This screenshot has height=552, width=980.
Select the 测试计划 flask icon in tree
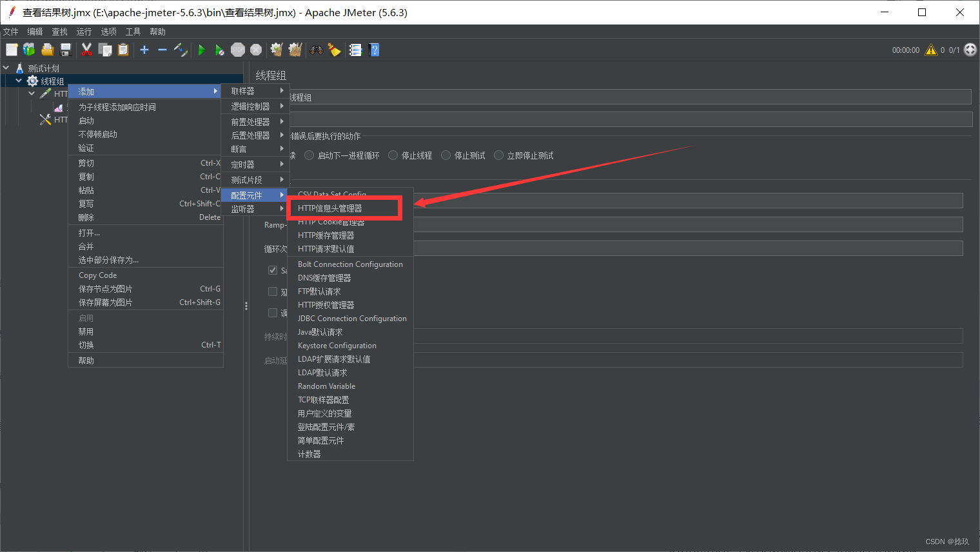click(x=20, y=68)
